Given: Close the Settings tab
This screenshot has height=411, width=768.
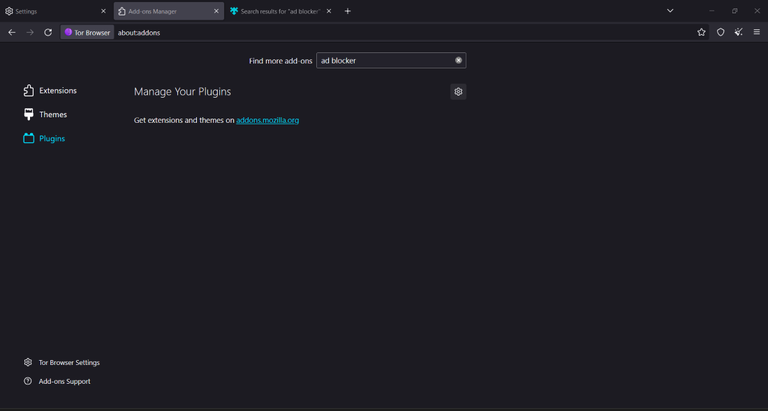Looking at the screenshot, I should 103,11.
